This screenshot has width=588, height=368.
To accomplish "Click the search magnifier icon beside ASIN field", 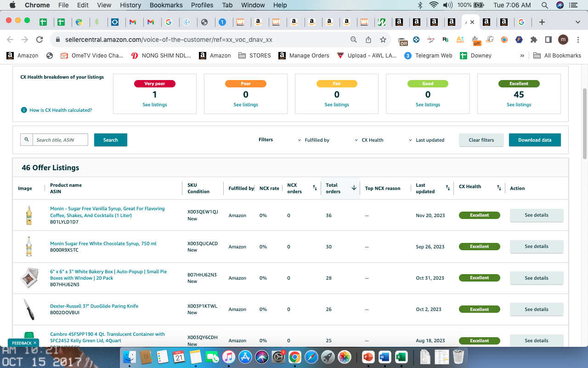I will click(27, 140).
